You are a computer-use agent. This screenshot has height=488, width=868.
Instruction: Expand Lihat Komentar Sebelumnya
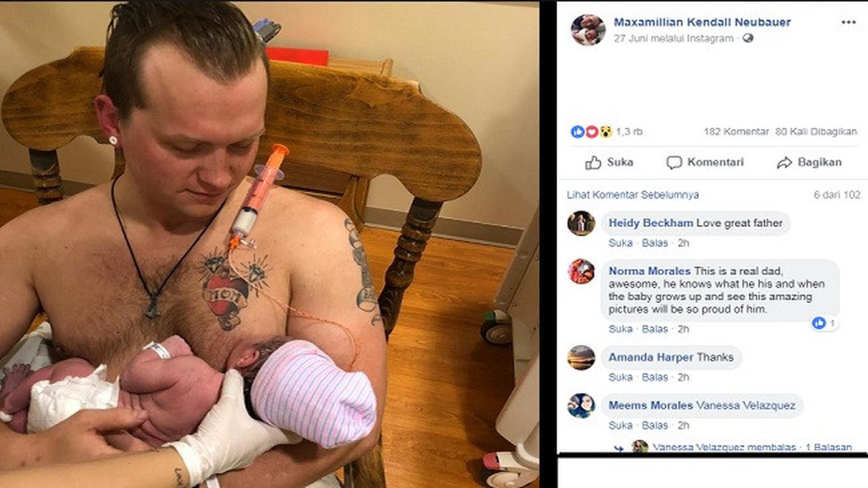[633, 195]
